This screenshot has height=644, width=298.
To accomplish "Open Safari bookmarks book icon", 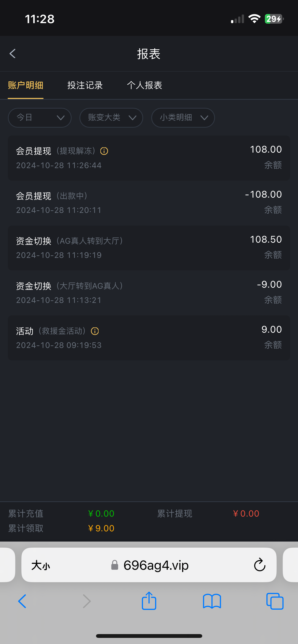I will click(x=212, y=601).
